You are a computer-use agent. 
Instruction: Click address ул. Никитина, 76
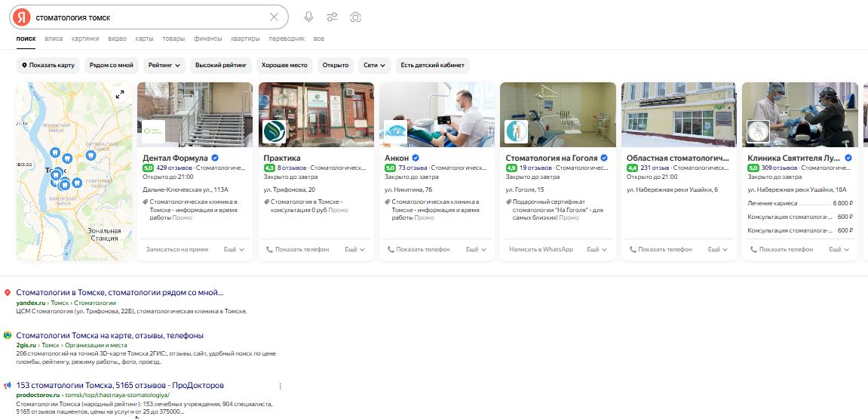(409, 189)
